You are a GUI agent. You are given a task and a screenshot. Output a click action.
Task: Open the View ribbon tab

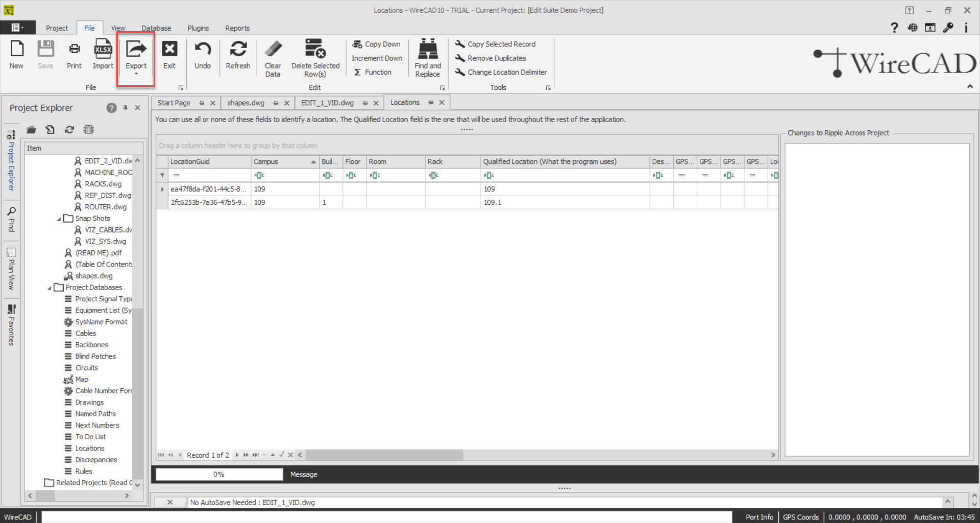tap(118, 28)
